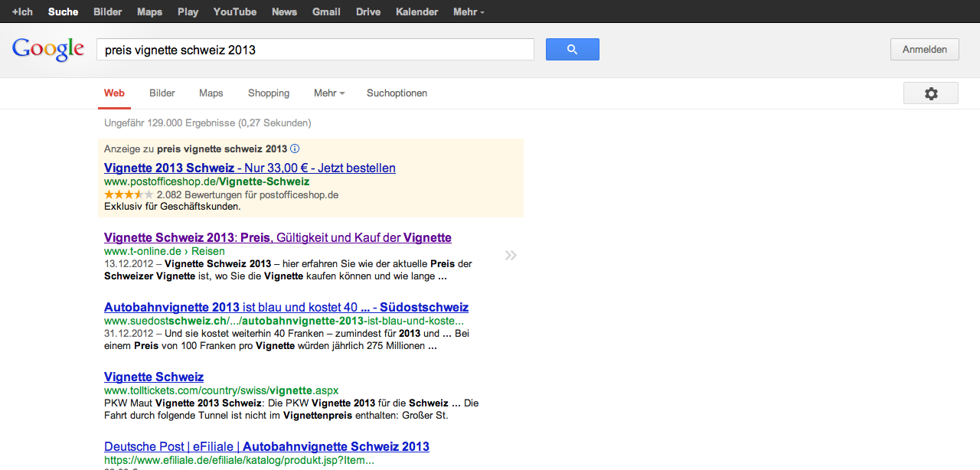Viewport: 980px width, 470px height.
Task: Switch to the Bilder search tab
Action: tap(162, 93)
